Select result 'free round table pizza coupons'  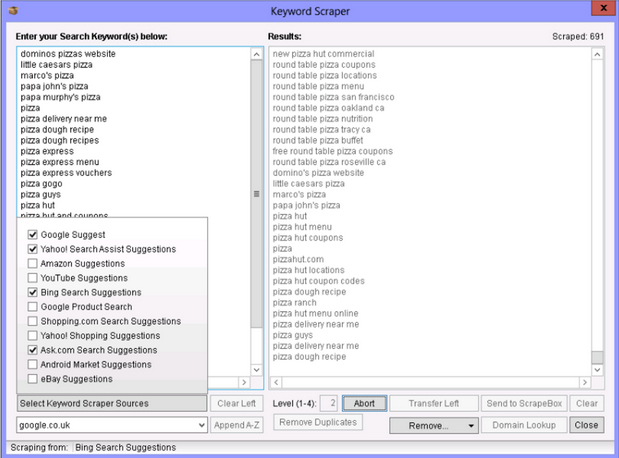[332, 151]
